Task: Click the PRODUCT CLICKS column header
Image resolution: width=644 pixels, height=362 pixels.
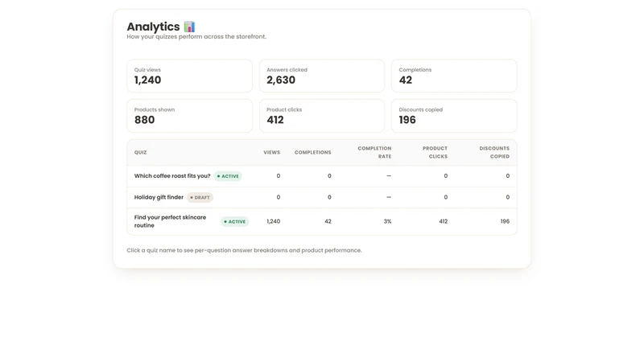Action: point(435,153)
